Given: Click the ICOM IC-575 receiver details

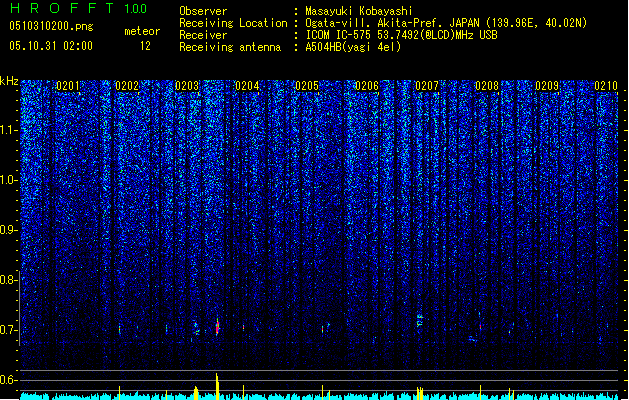Looking at the screenshot, I should click(402, 35).
